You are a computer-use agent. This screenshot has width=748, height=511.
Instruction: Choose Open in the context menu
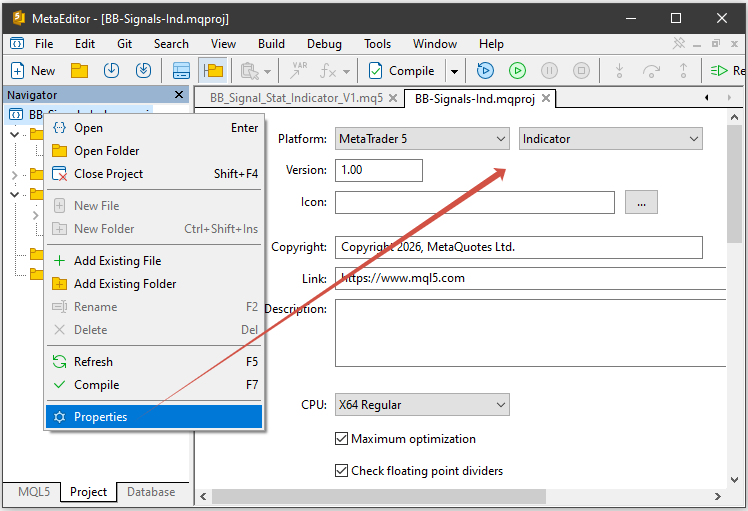click(x=154, y=128)
